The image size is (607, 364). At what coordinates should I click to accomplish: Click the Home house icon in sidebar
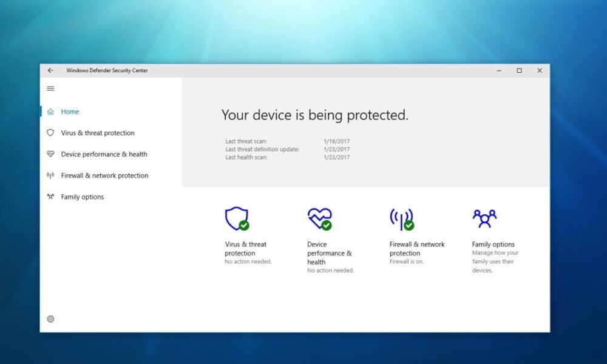pyautogui.click(x=50, y=112)
